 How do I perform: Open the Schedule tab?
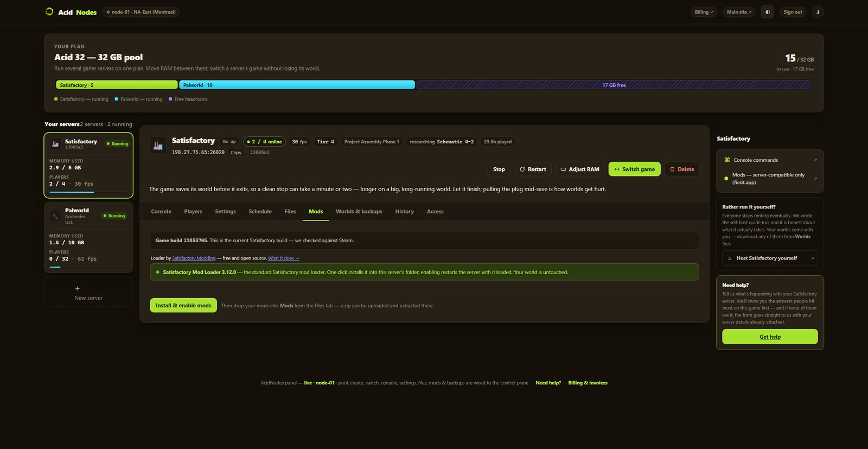(260, 211)
